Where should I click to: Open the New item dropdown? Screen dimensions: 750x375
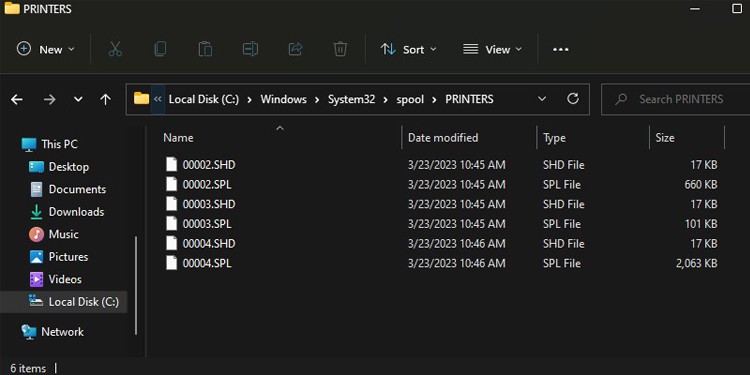click(46, 49)
